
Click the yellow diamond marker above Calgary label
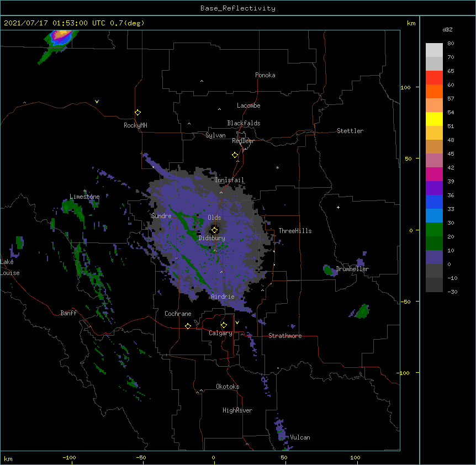pos(224,325)
